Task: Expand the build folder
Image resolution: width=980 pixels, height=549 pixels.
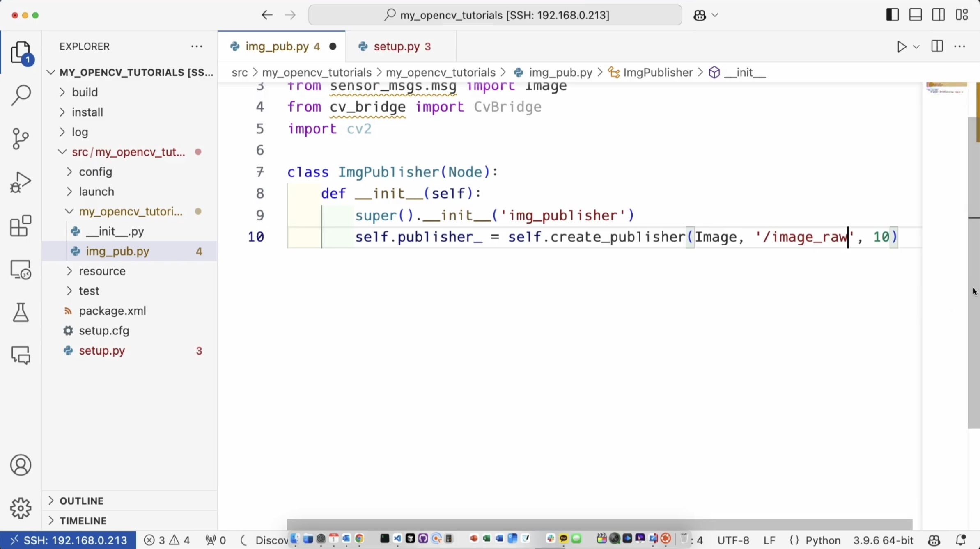Action: click(85, 92)
